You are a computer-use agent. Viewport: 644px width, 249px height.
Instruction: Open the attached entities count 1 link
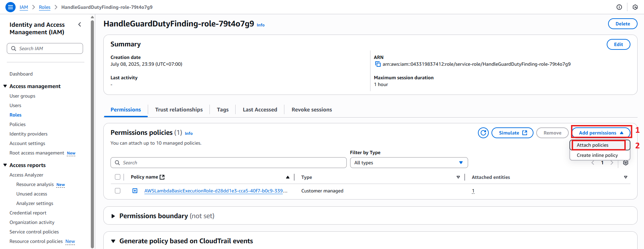tap(473, 191)
